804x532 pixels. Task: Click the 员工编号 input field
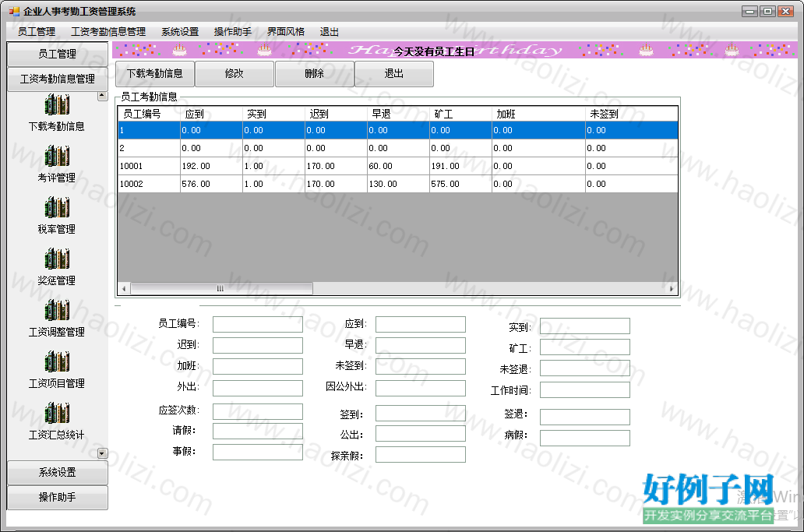pos(257,325)
